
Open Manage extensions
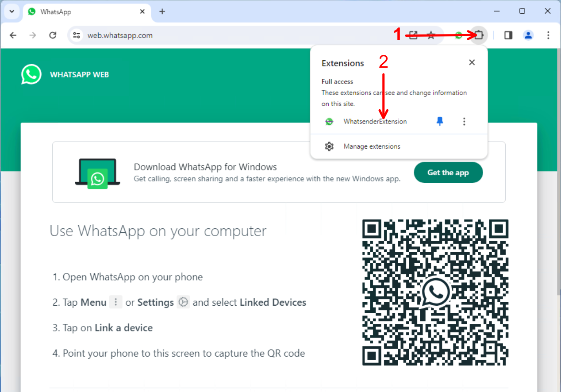[x=372, y=146]
